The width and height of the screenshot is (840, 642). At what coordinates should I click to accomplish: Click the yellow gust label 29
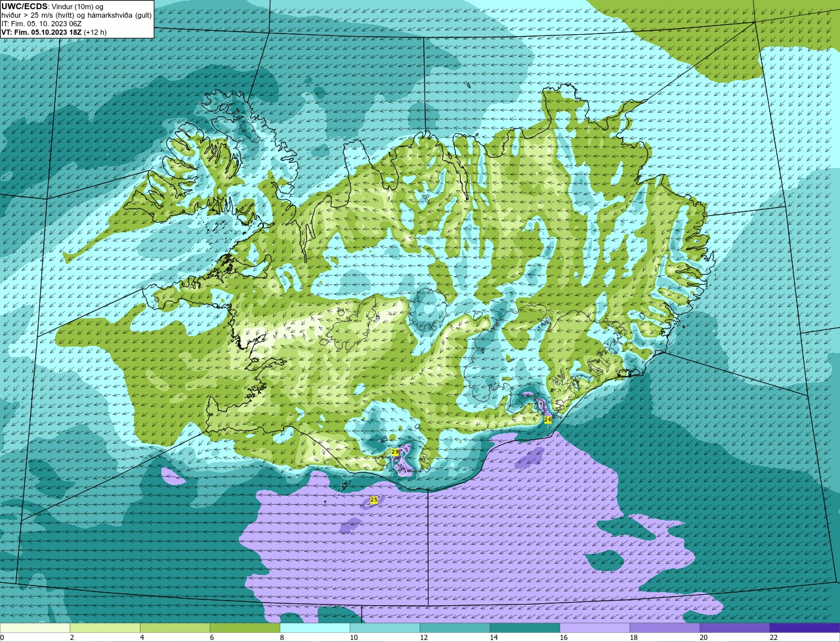(395, 452)
